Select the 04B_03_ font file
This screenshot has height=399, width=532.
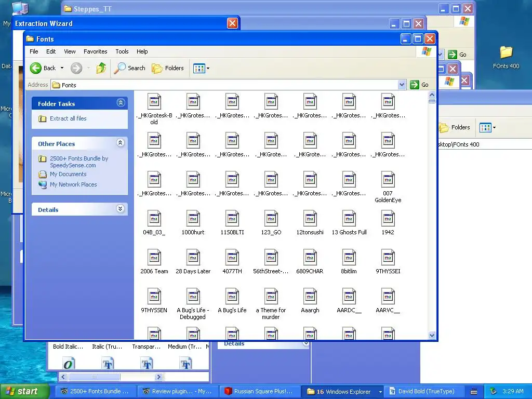coord(154,222)
